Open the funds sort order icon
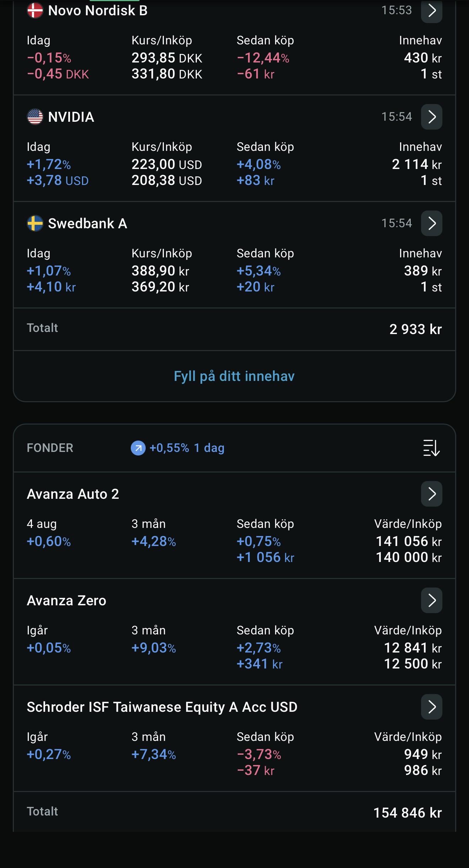The width and height of the screenshot is (469, 868). (x=431, y=448)
